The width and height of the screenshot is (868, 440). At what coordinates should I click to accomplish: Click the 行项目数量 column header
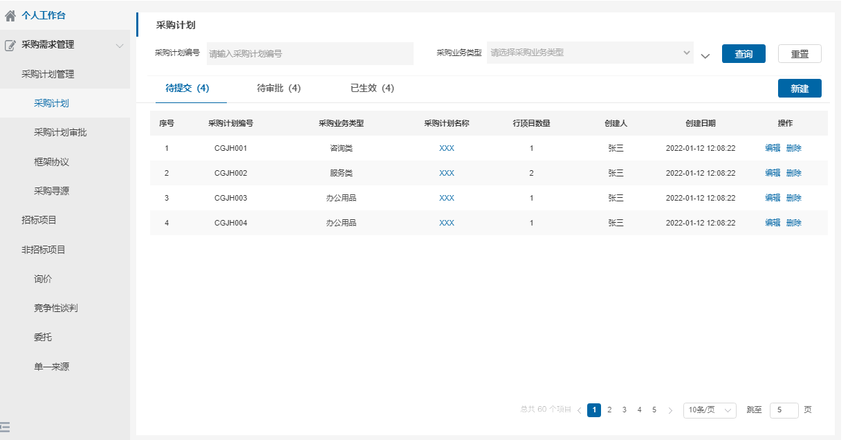pos(532,123)
